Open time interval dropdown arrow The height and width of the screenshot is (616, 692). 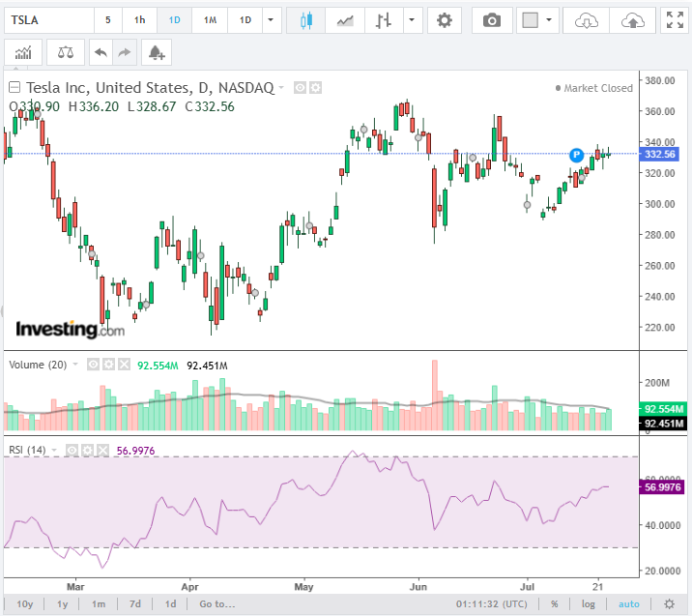coord(271,20)
